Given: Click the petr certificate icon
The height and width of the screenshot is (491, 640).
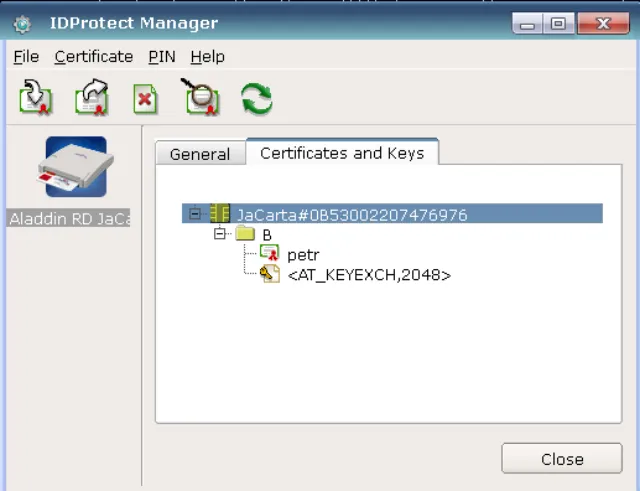Looking at the screenshot, I should click(269, 253).
